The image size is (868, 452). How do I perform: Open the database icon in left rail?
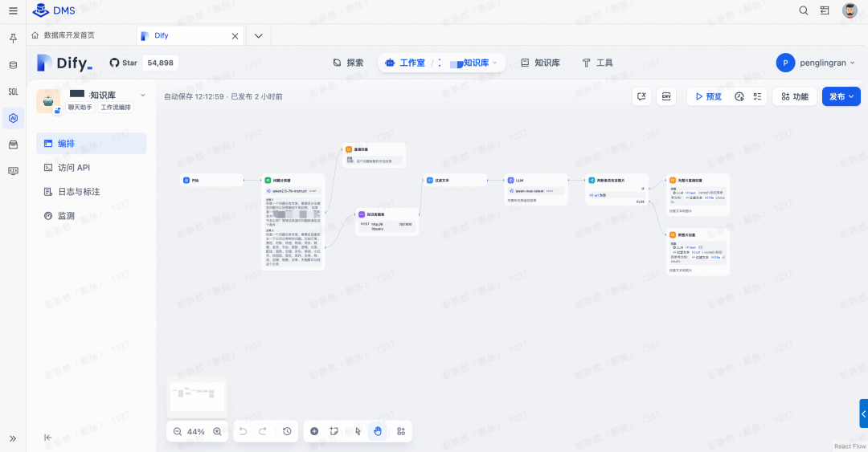(x=14, y=65)
